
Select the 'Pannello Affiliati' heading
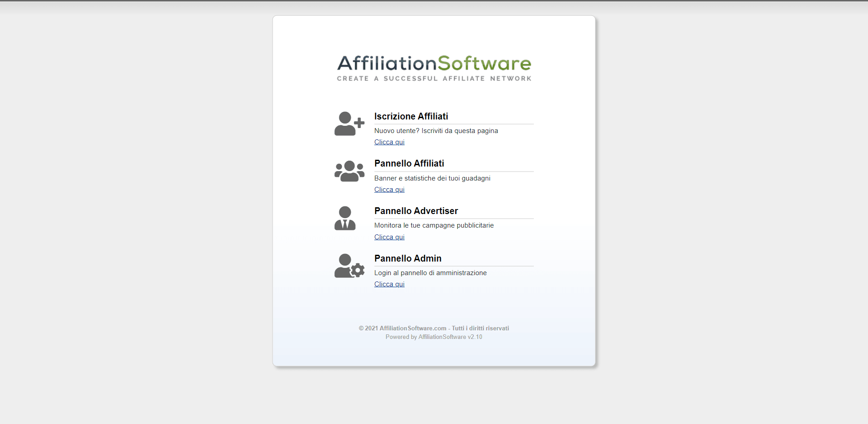pyautogui.click(x=409, y=163)
